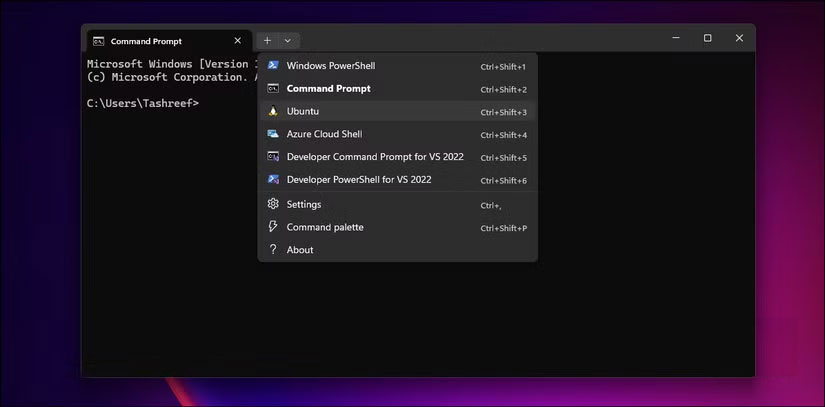The image size is (825, 407).
Task: Open the Command palette
Action: [397, 227]
